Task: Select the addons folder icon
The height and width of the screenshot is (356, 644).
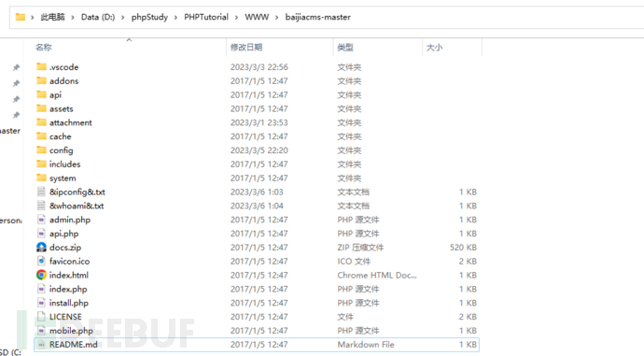Action: coord(41,80)
